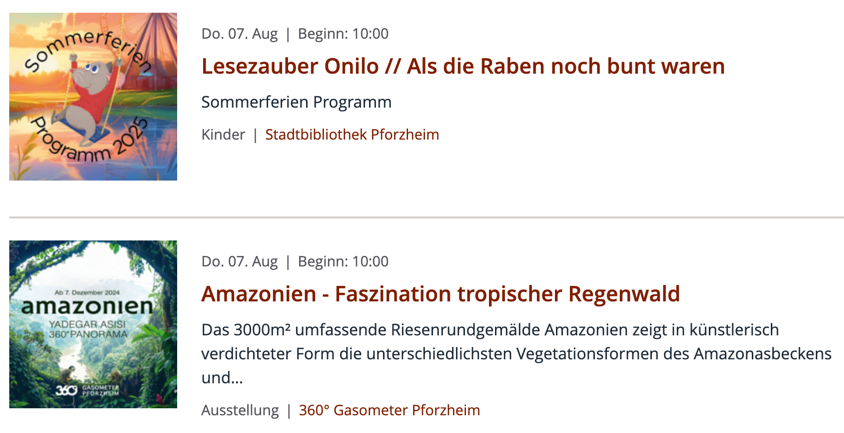Image resolution: width=844 pixels, height=433 pixels.
Task: Open 'Amazonien - Faszination tropischer Regenwald' event
Action: [440, 294]
